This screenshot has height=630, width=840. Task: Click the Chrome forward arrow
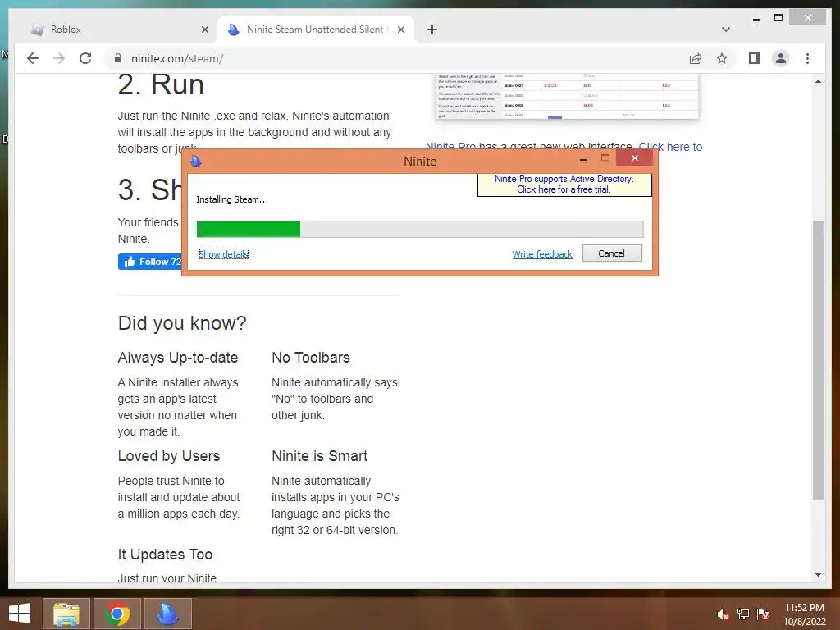pos(59,58)
